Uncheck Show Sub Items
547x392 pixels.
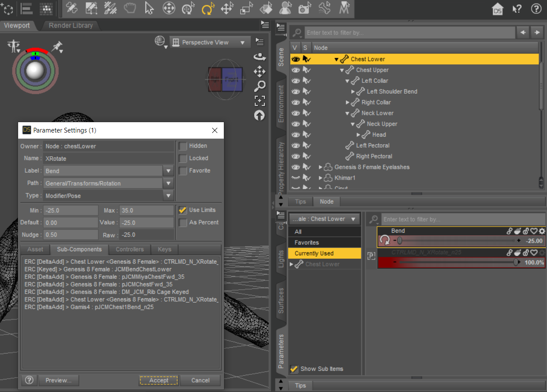click(294, 369)
